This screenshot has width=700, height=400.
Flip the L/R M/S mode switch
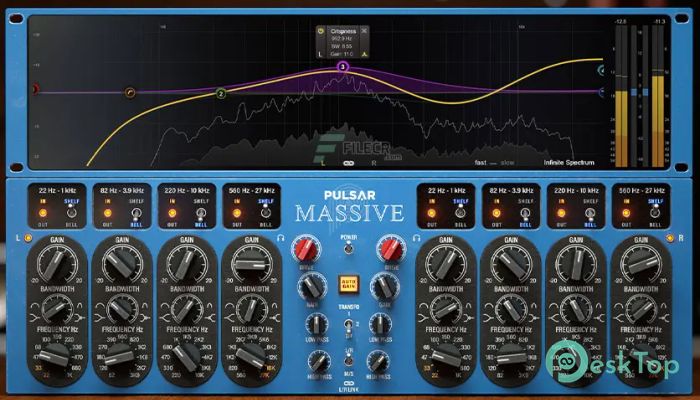click(348, 360)
